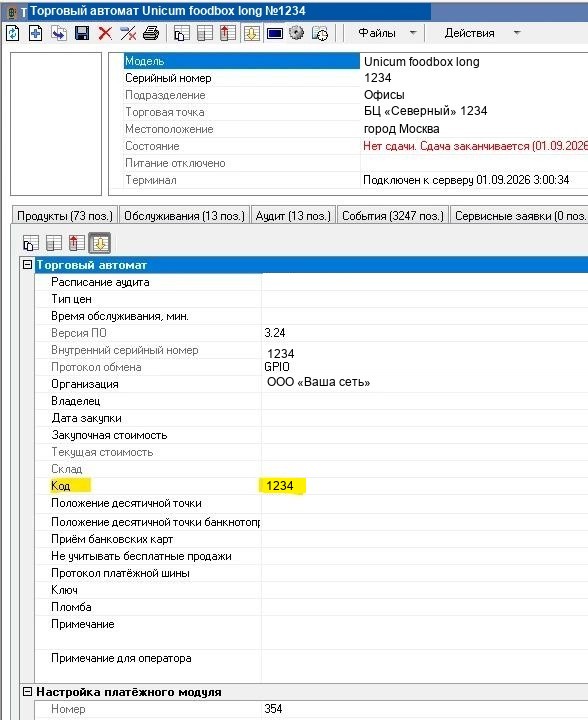The height and width of the screenshot is (720, 588).
Task: Select the Организация property row
Action: coord(311,384)
